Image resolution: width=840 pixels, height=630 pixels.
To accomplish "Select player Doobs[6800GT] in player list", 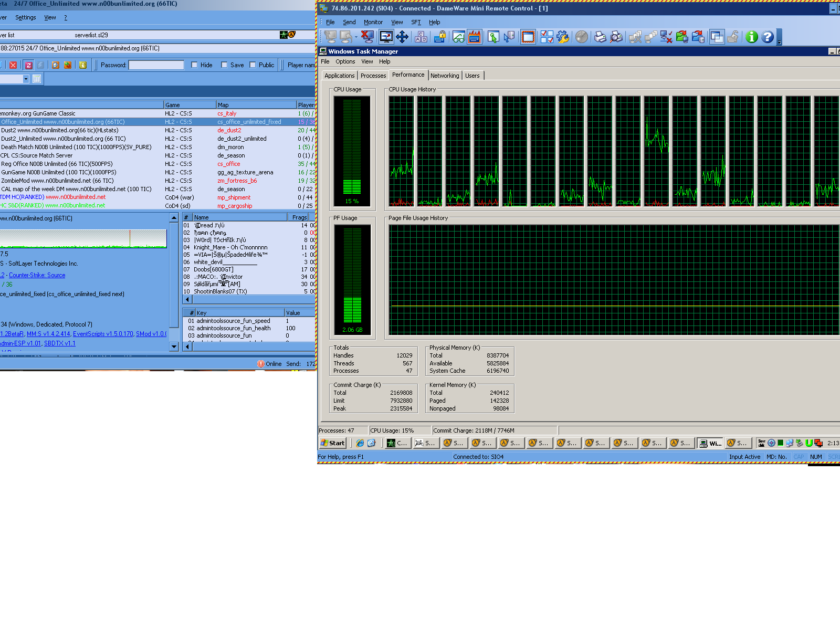I will pyautogui.click(x=249, y=269).
